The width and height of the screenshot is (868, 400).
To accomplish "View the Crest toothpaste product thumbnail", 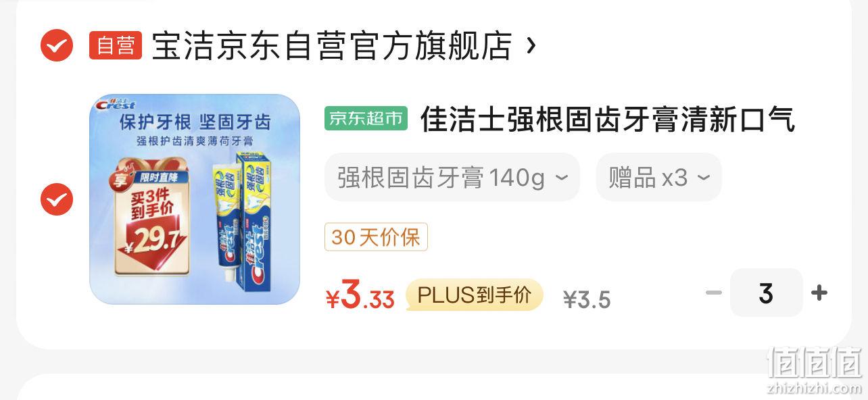I will tap(195, 199).
